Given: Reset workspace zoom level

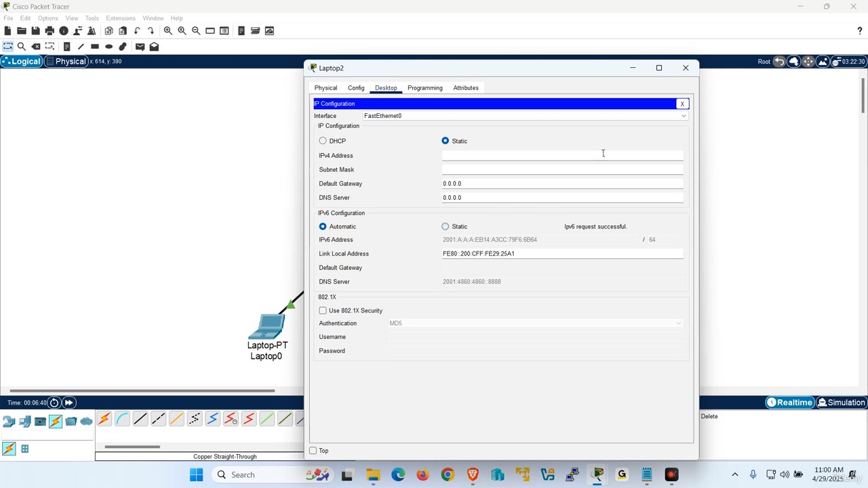Looking at the screenshot, I should point(182,30).
